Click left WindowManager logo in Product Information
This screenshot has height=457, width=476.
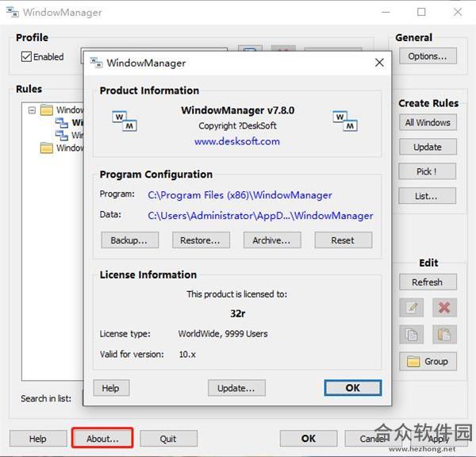[125, 121]
